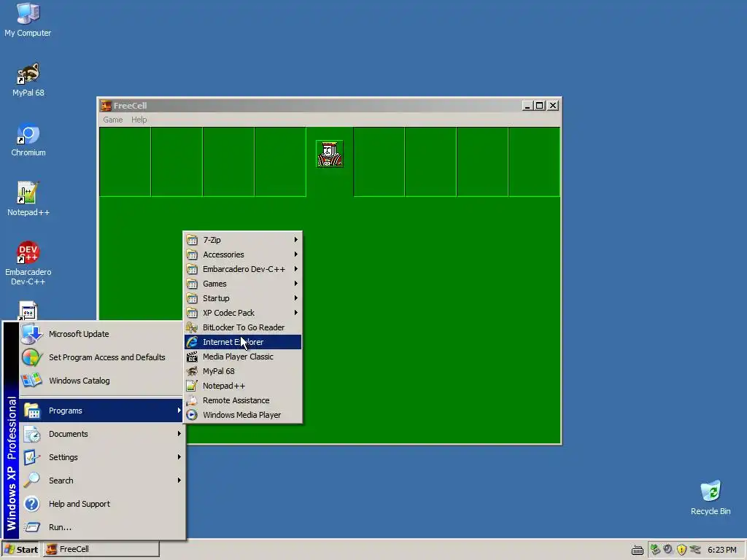Expand the Settings submenu
Screen dimensions: 747x560
click(101, 457)
